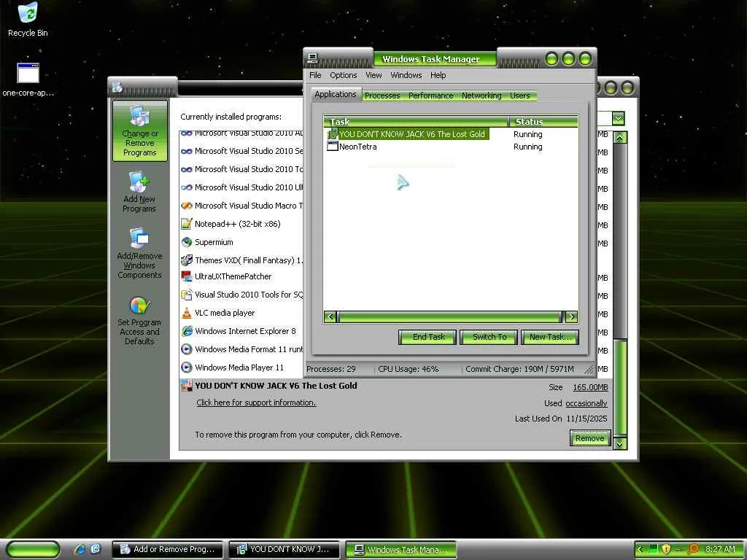Click End Task button
Screen dimensions: 747x560
click(427, 337)
